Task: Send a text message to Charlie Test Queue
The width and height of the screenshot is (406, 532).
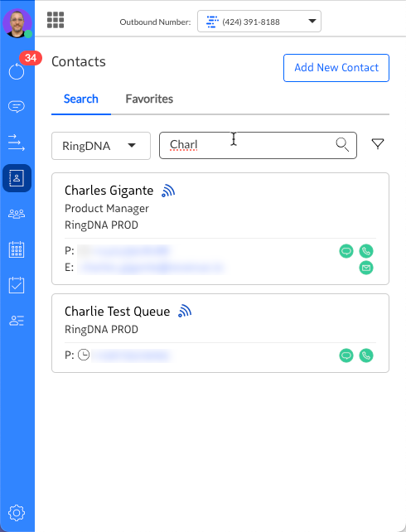Action: pos(346,355)
